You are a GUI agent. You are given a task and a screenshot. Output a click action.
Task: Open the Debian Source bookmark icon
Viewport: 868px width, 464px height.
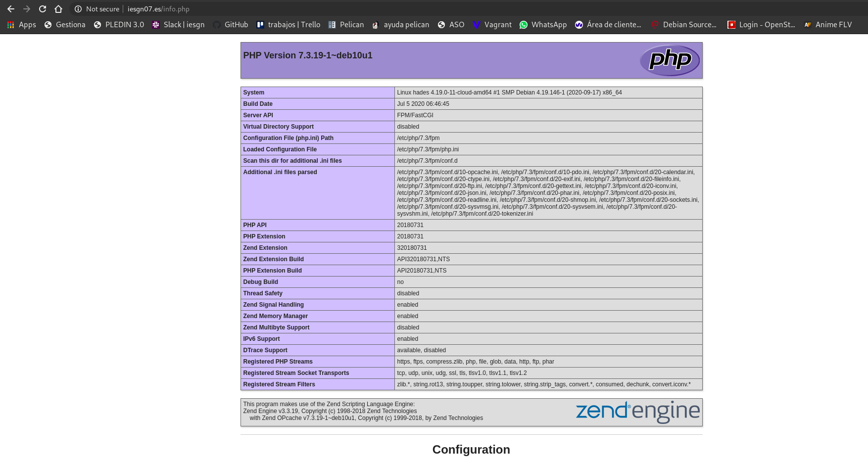click(656, 24)
